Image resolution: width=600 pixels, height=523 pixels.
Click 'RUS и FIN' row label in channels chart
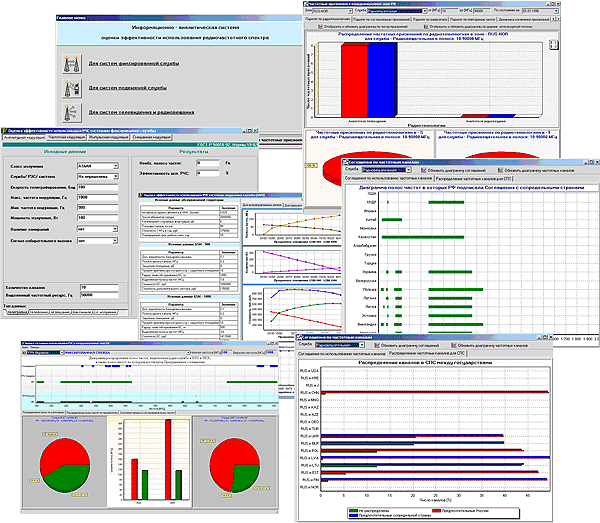click(310, 480)
